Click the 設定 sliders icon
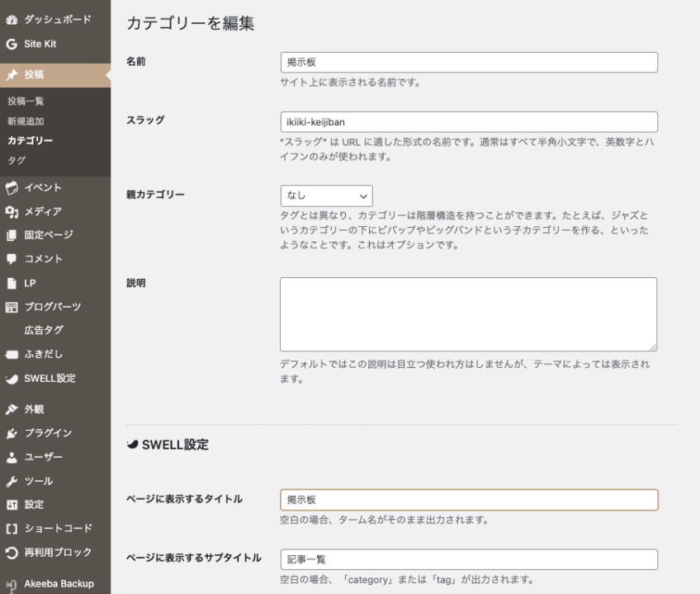This screenshot has width=700, height=594. click(x=12, y=505)
